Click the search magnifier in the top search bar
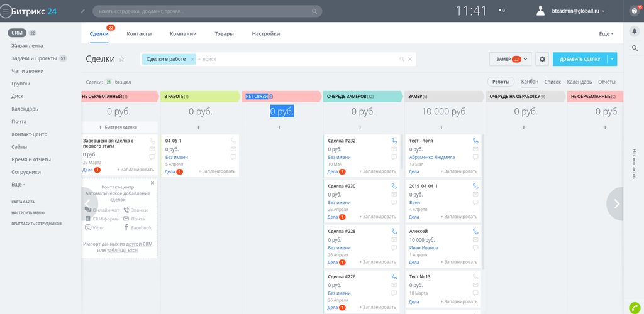 [314, 11]
